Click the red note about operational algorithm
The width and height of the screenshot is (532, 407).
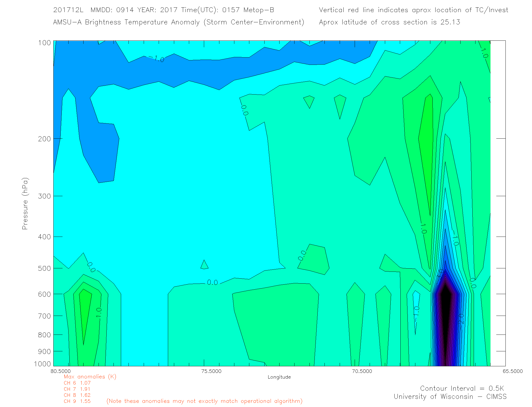pos(204,401)
